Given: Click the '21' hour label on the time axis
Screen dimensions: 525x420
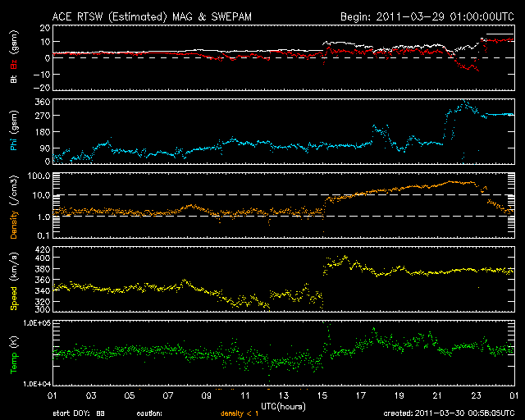Looking at the screenshot, I should point(437,396).
